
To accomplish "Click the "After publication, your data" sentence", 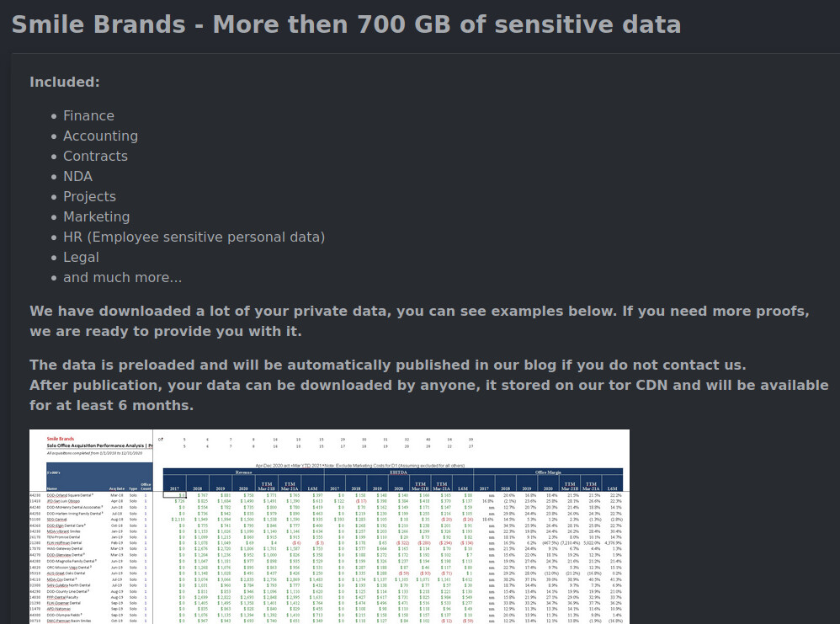I will coord(428,395).
